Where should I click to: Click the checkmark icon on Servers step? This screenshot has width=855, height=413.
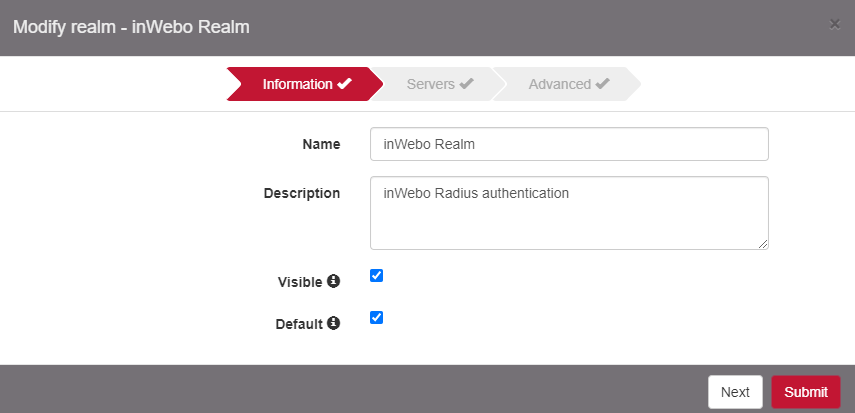[x=466, y=84]
